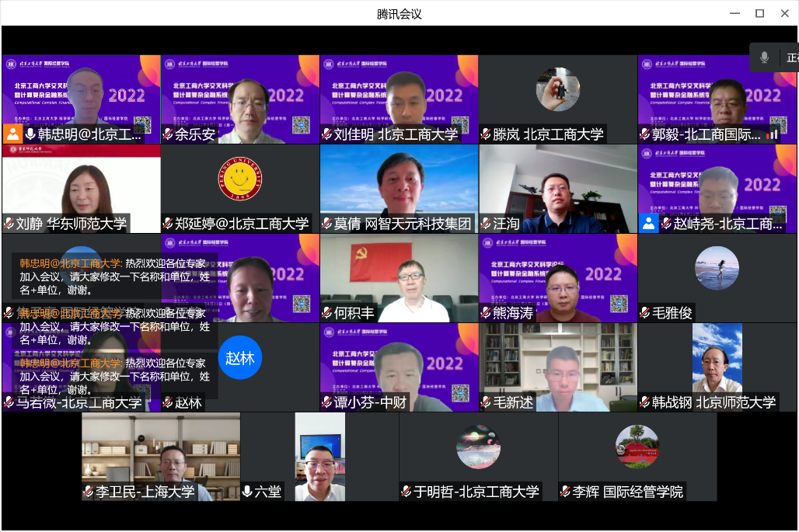799x532 pixels.
Task: Click the 李卫民-上海大学 name label
Action: pyautogui.click(x=145, y=492)
